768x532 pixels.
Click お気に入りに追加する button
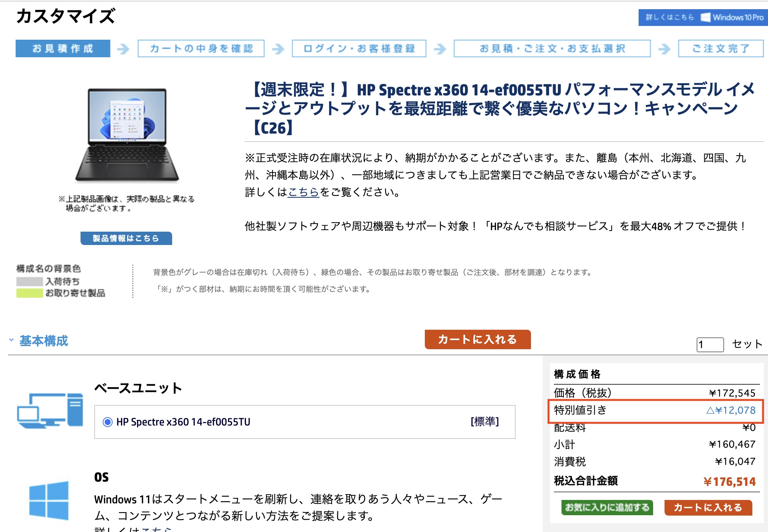click(x=607, y=508)
